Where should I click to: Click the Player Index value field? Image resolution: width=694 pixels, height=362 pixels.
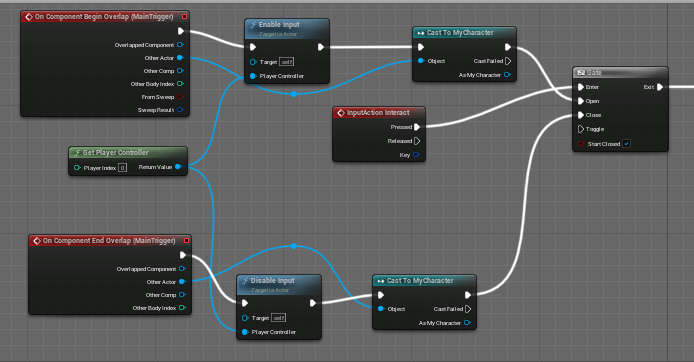(x=123, y=168)
